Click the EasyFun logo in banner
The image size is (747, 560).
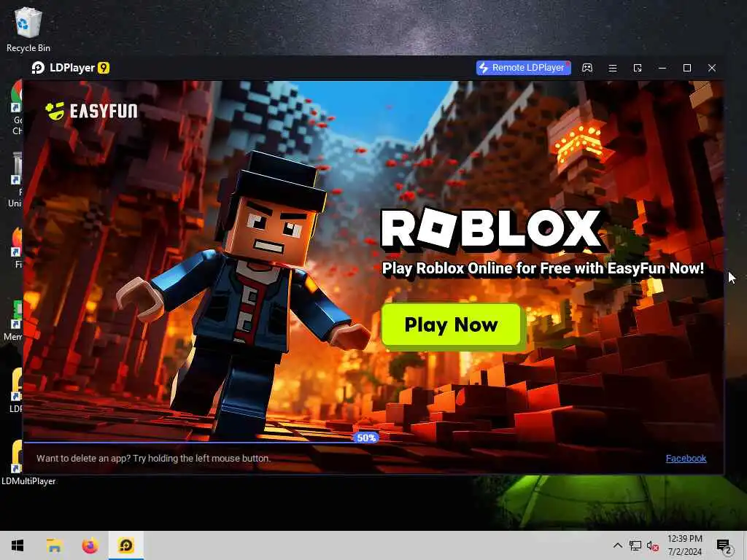[x=91, y=111]
